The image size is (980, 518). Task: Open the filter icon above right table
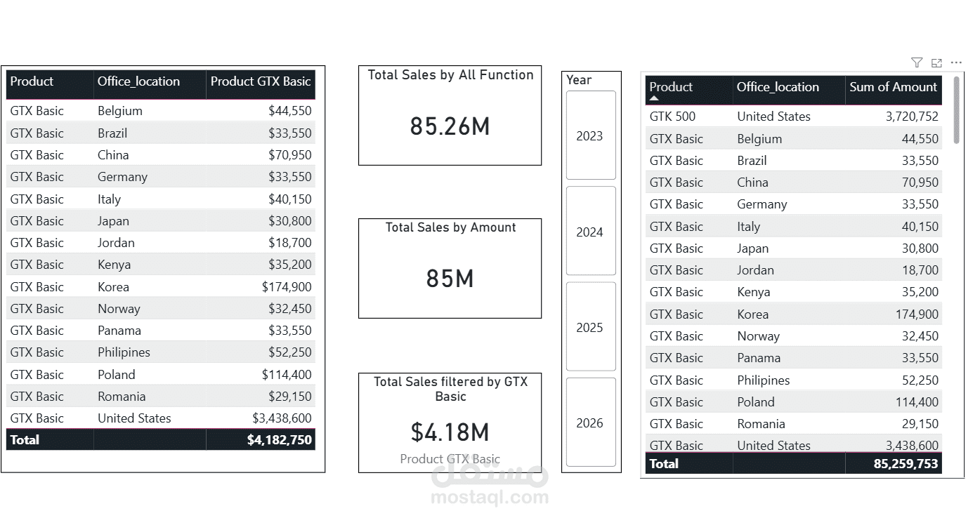click(x=916, y=62)
